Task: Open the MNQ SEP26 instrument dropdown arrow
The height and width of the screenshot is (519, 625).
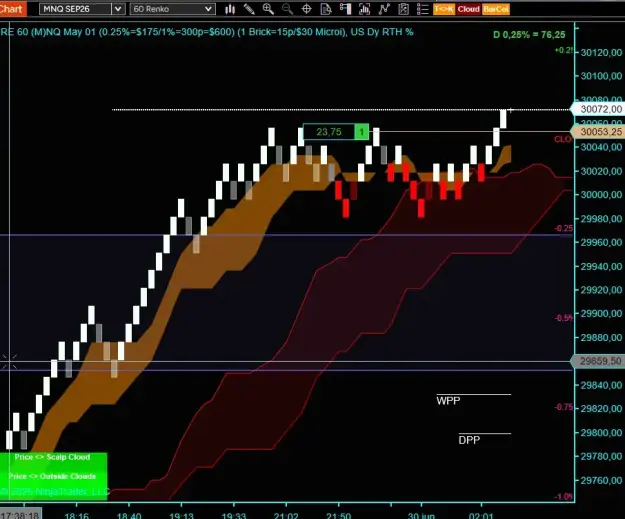Action: 118,9
